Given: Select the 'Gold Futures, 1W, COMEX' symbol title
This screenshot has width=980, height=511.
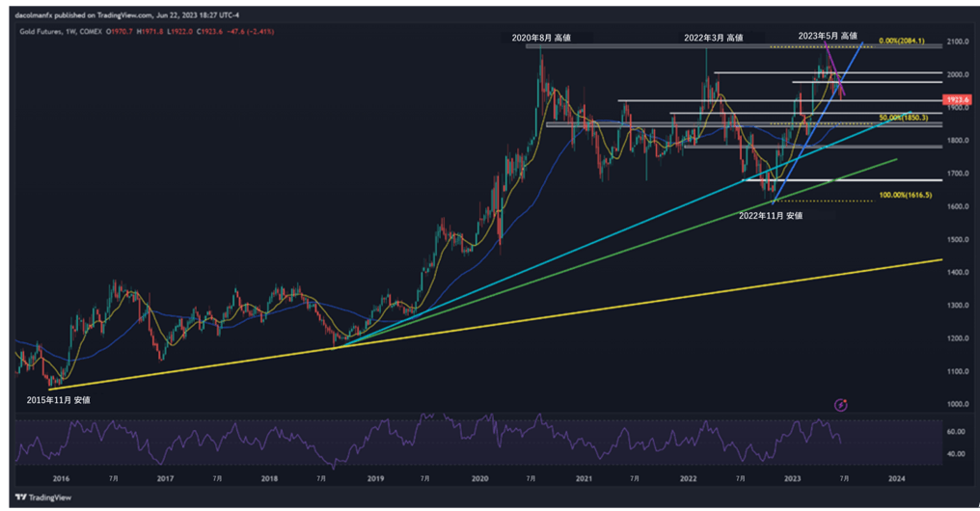Looking at the screenshot, I should click(61, 31).
